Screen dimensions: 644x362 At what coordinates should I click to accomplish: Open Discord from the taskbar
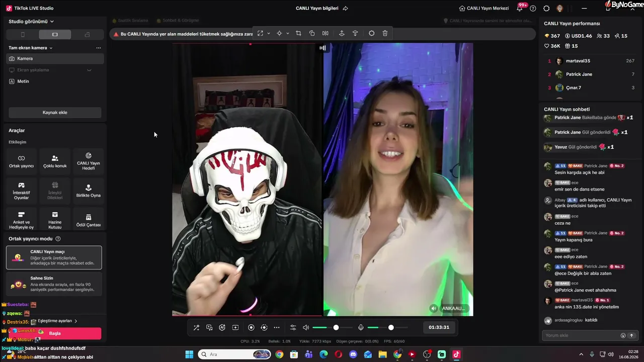click(x=353, y=354)
